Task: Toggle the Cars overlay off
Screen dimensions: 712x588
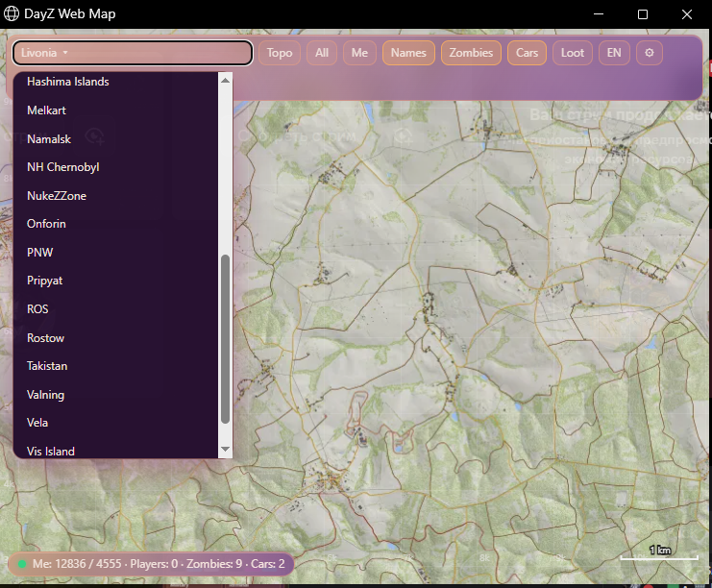Action: 527,53
